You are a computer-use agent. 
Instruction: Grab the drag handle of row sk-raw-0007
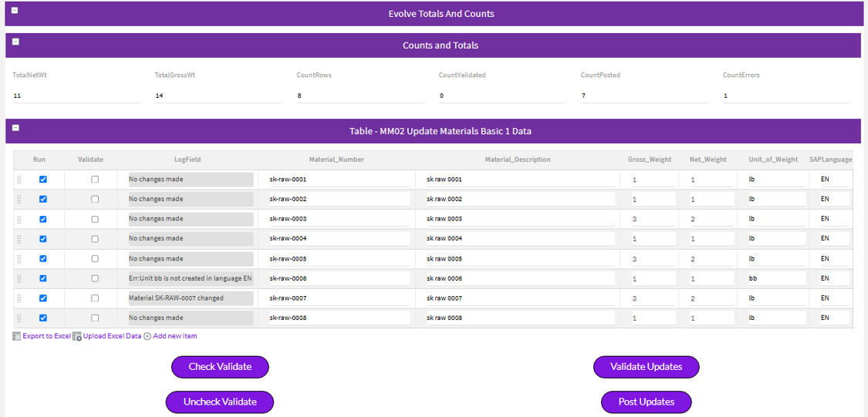tap(19, 298)
